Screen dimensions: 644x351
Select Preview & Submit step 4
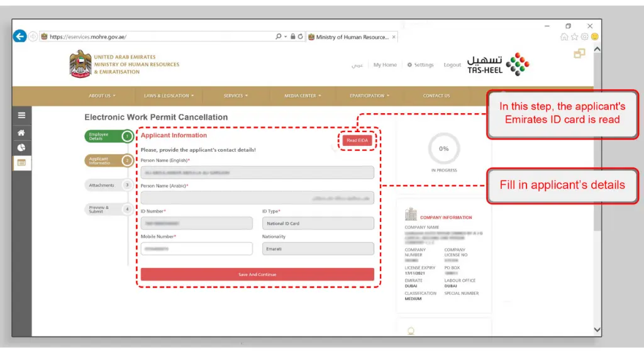point(108,209)
